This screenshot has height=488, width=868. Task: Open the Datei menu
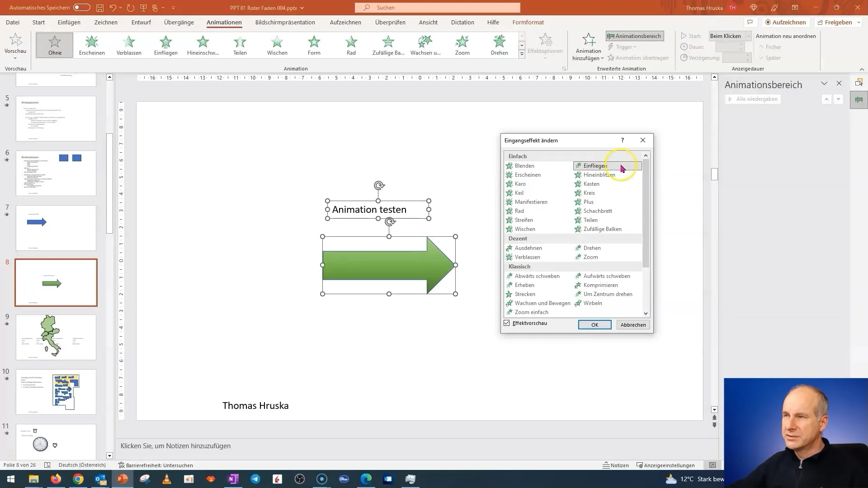click(x=13, y=22)
